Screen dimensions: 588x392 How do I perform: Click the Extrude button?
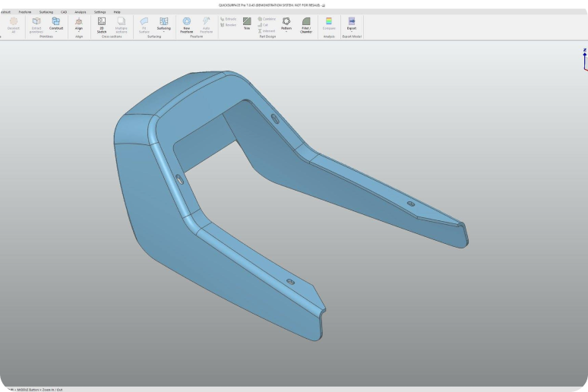pyautogui.click(x=228, y=18)
